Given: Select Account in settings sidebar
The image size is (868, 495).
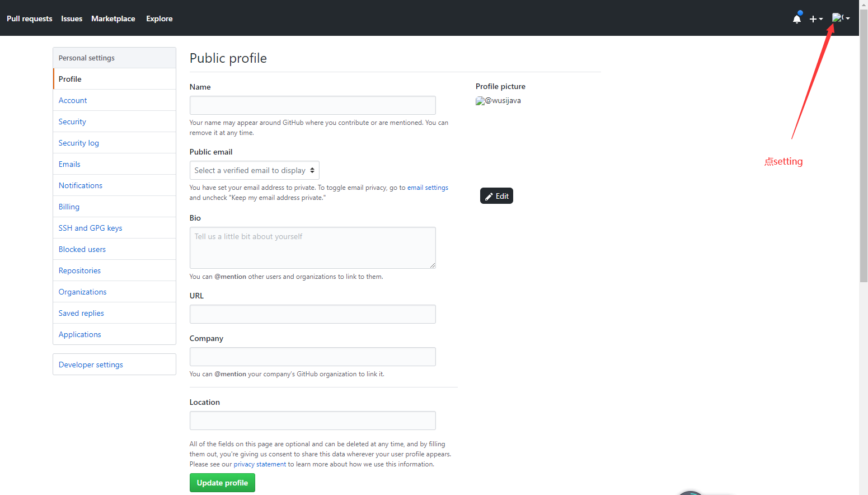Looking at the screenshot, I should tap(73, 100).
